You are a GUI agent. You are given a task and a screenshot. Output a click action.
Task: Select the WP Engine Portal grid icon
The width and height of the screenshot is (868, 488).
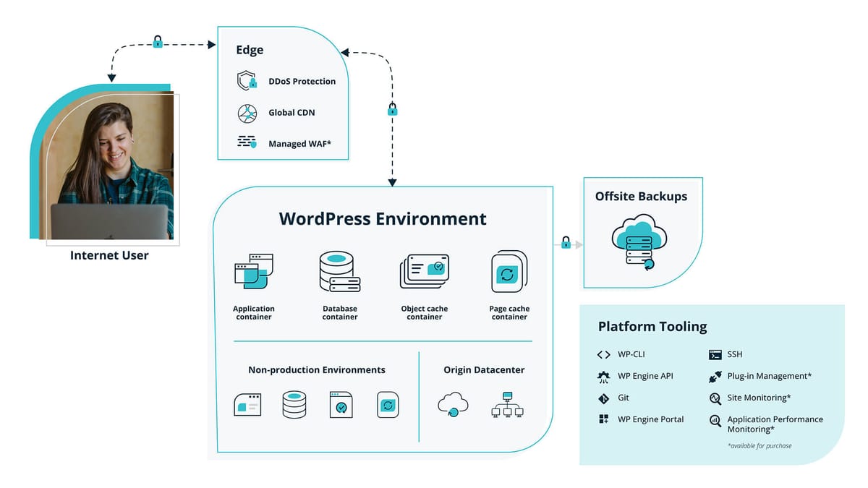[x=603, y=419]
